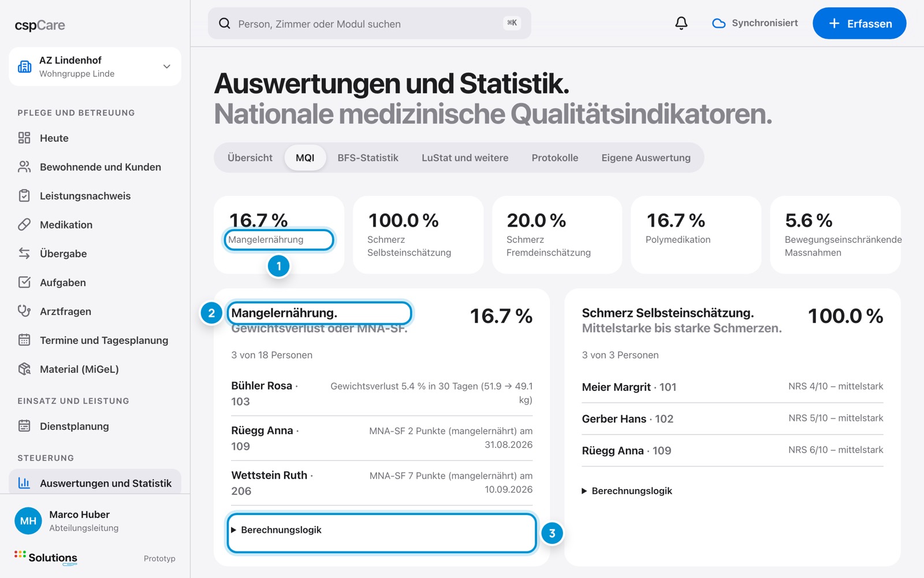The height and width of the screenshot is (578, 924).
Task: Open the Medikation module
Action: pos(95,224)
